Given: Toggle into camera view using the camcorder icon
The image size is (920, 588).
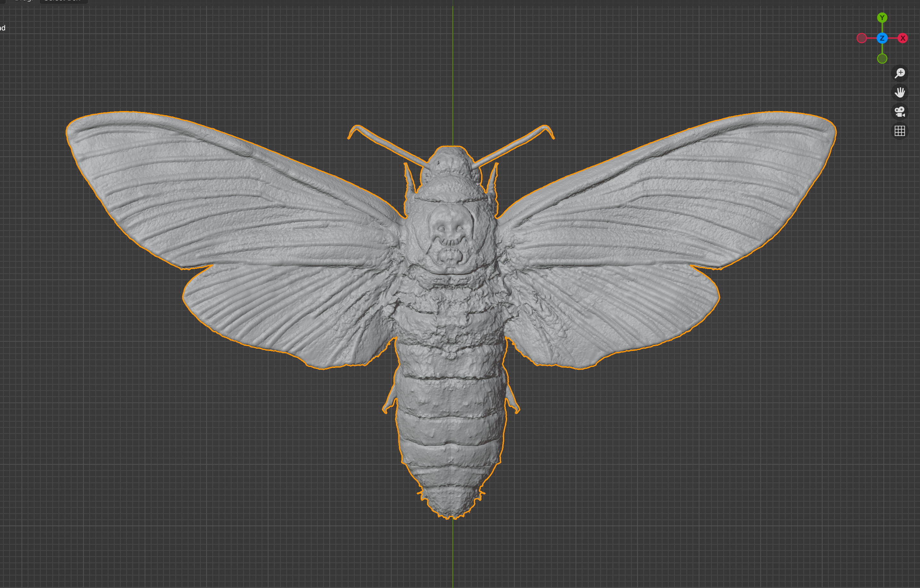Looking at the screenshot, I should (x=900, y=112).
